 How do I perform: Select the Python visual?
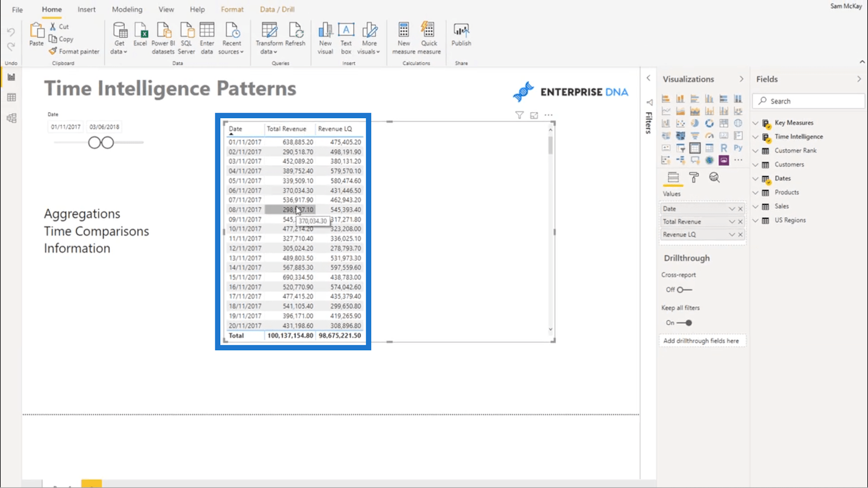click(x=738, y=148)
